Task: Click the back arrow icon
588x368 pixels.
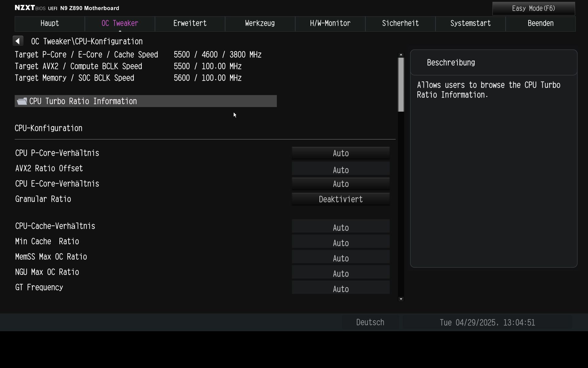Action: (x=18, y=41)
